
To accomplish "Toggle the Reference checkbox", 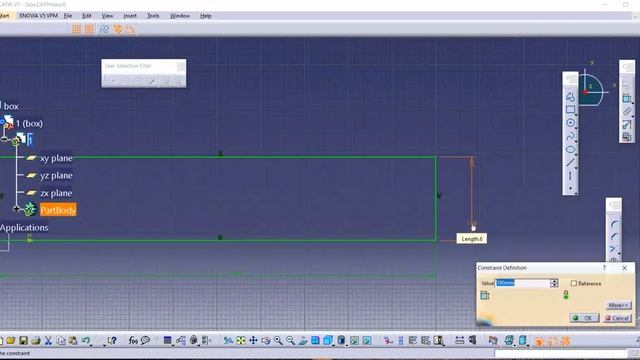I will click(x=574, y=283).
